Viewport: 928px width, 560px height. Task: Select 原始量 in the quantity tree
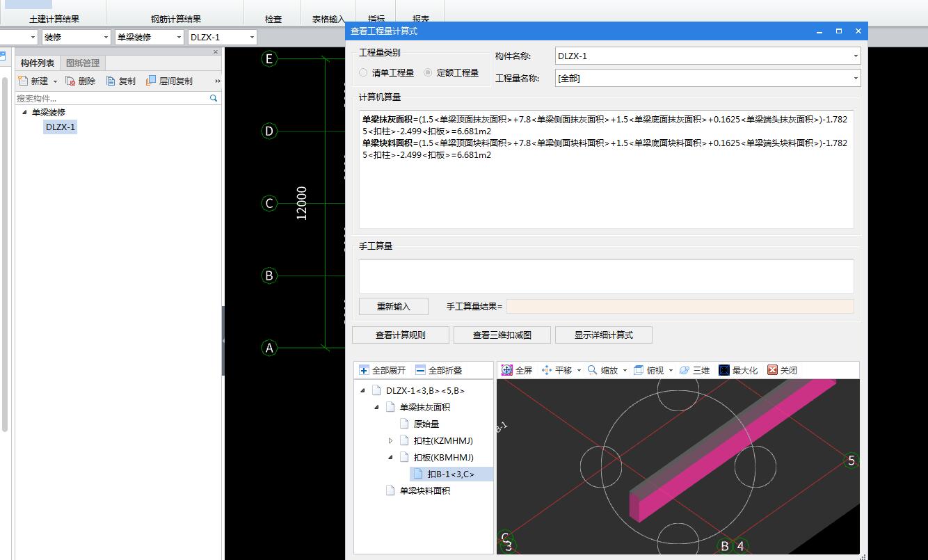pos(426,424)
